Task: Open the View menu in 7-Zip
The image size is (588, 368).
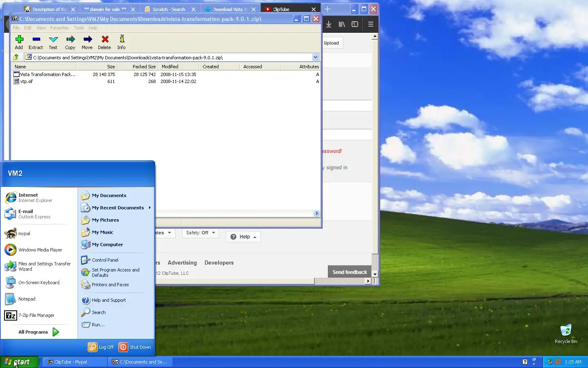Action: click(x=41, y=28)
